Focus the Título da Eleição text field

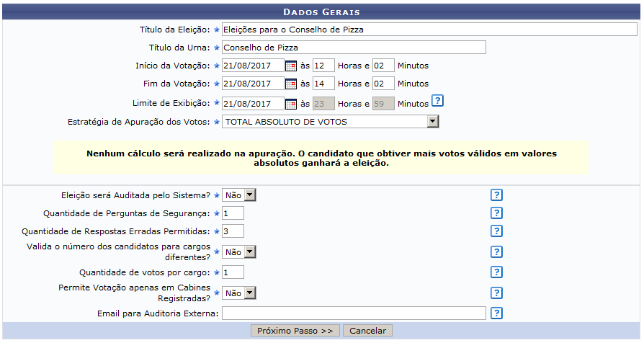(x=429, y=30)
